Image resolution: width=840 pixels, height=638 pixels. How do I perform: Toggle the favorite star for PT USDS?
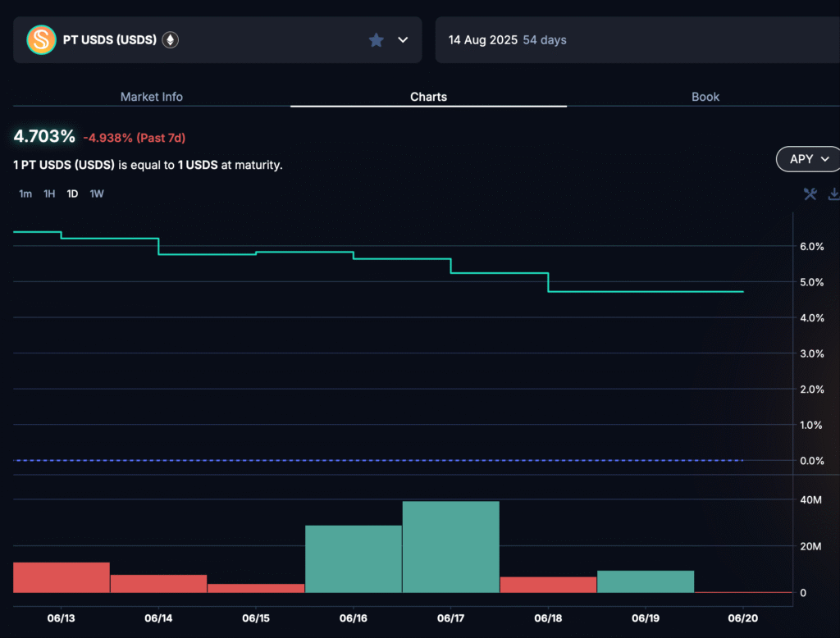coord(376,39)
